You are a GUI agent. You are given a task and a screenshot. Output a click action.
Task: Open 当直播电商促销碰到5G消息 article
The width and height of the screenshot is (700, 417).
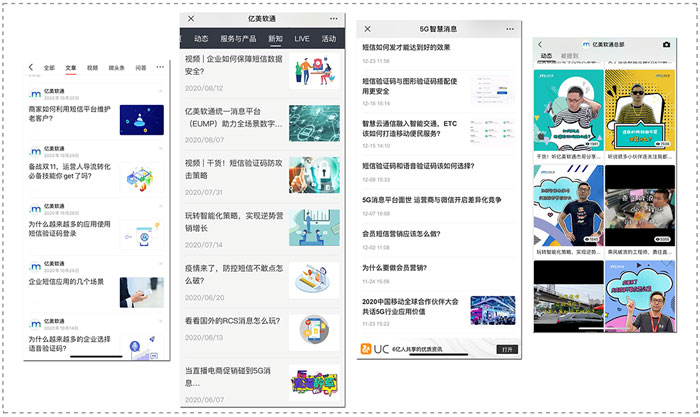pos(228,376)
